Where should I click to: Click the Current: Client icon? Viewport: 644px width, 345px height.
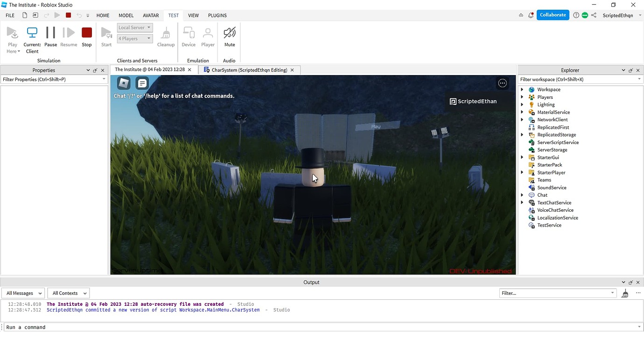32,33
